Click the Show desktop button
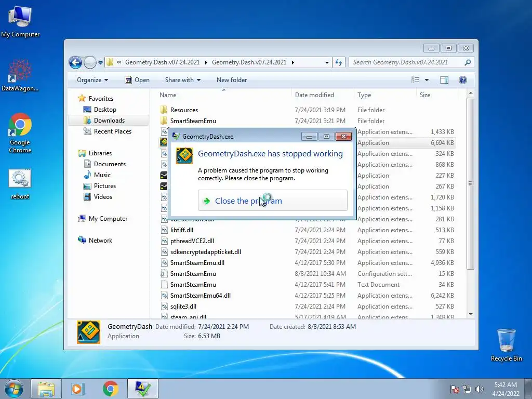The height and width of the screenshot is (399, 532). click(528, 389)
